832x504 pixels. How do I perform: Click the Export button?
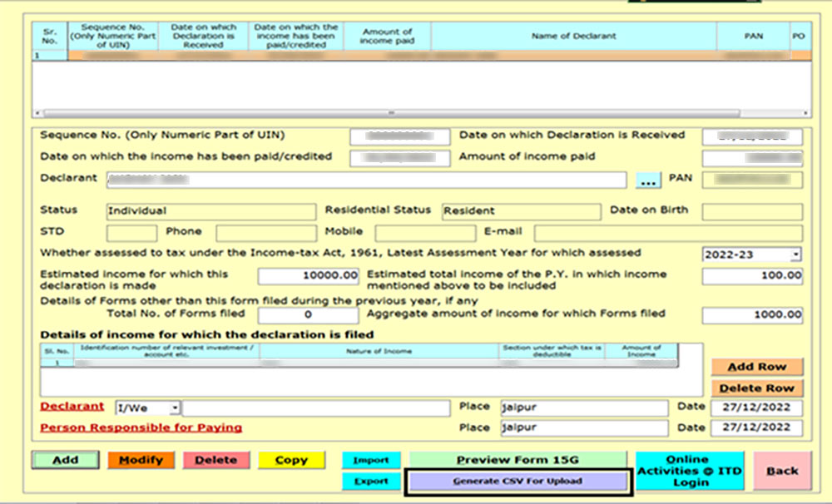point(371,481)
